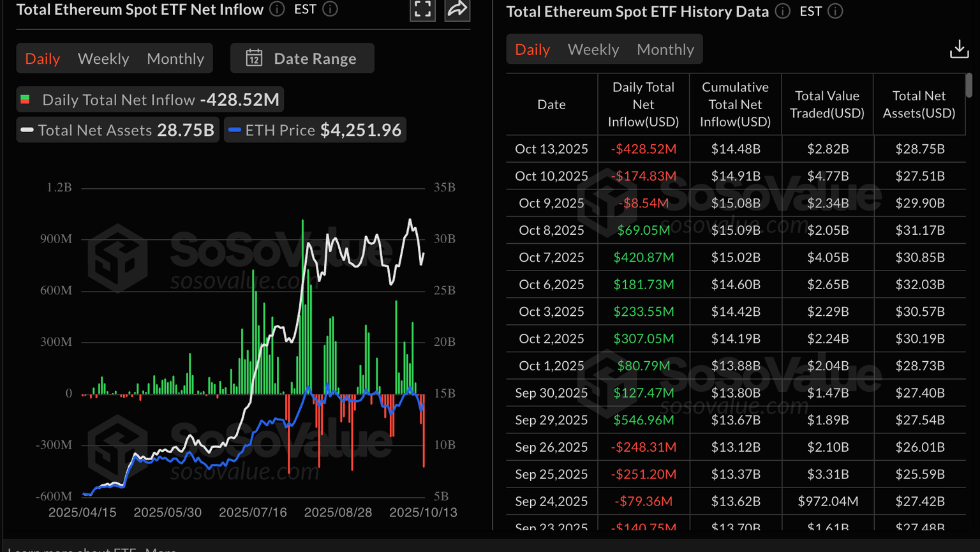The height and width of the screenshot is (552, 980).
Task: Click the fullscreen expand chart icon
Action: [x=422, y=9]
